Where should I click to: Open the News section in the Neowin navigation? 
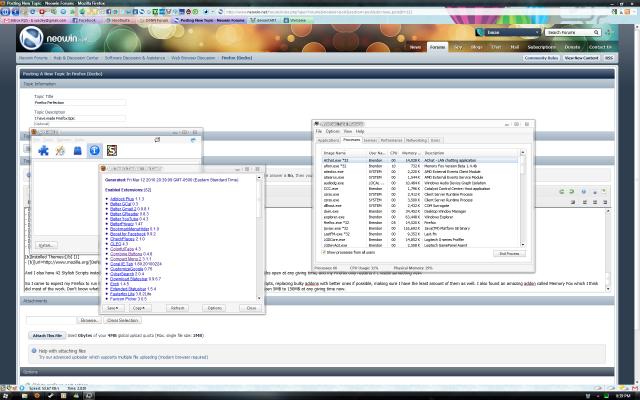[x=416, y=47]
